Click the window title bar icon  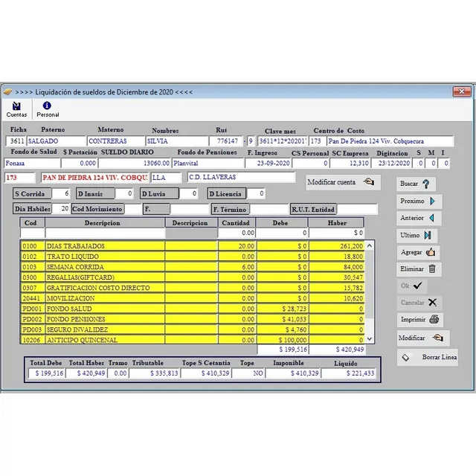pyautogui.click(x=7, y=91)
